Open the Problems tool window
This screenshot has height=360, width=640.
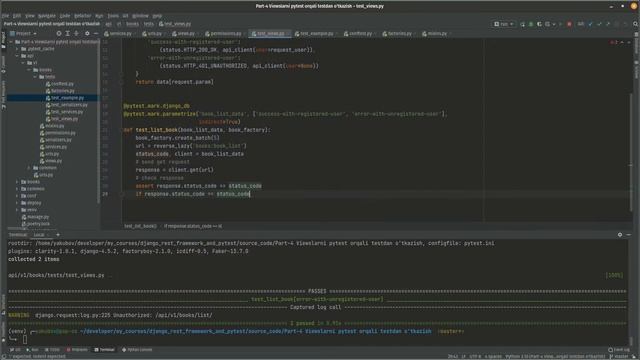click(x=77, y=350)
